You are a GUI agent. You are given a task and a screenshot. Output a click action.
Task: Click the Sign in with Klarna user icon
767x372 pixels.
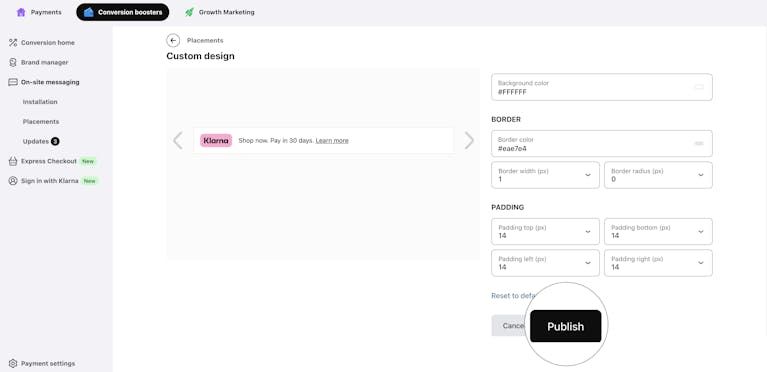(x=13, y=181)
